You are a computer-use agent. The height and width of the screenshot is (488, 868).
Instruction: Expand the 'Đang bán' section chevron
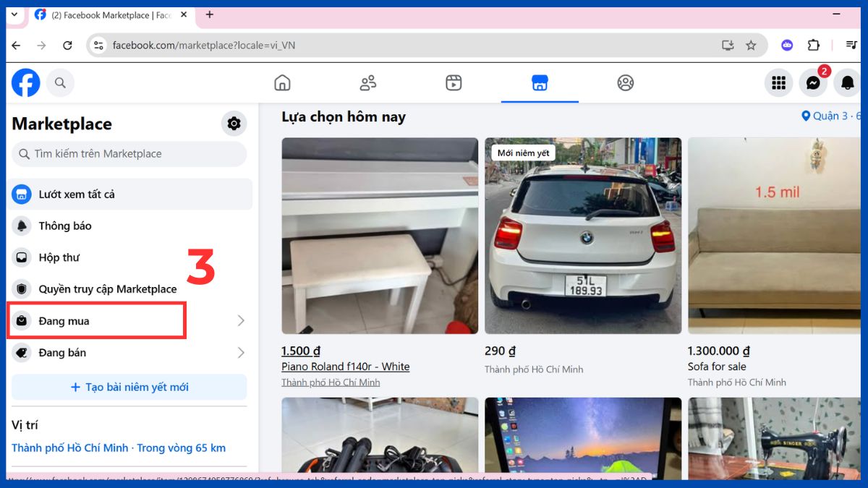coord(241,353)
